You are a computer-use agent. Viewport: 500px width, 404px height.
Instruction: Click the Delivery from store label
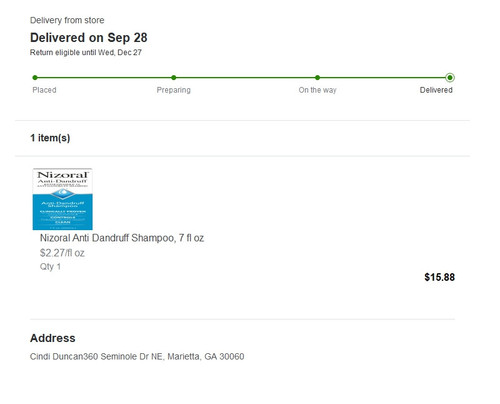[67, 20]
